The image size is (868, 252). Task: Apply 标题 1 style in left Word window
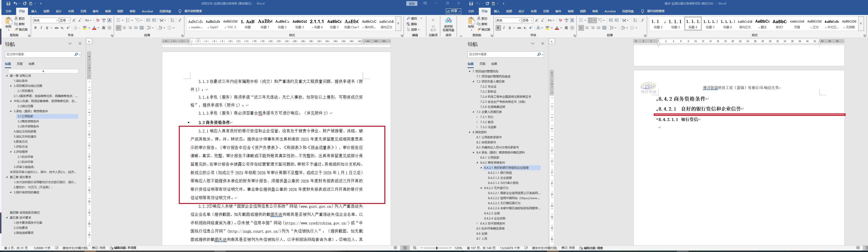coord(265,24)
